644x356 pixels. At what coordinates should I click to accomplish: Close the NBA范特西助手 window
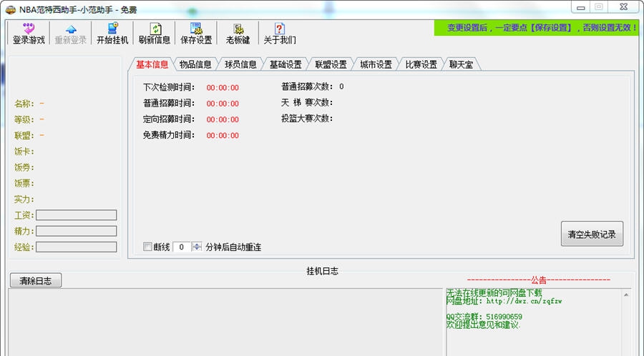[623, 7]
